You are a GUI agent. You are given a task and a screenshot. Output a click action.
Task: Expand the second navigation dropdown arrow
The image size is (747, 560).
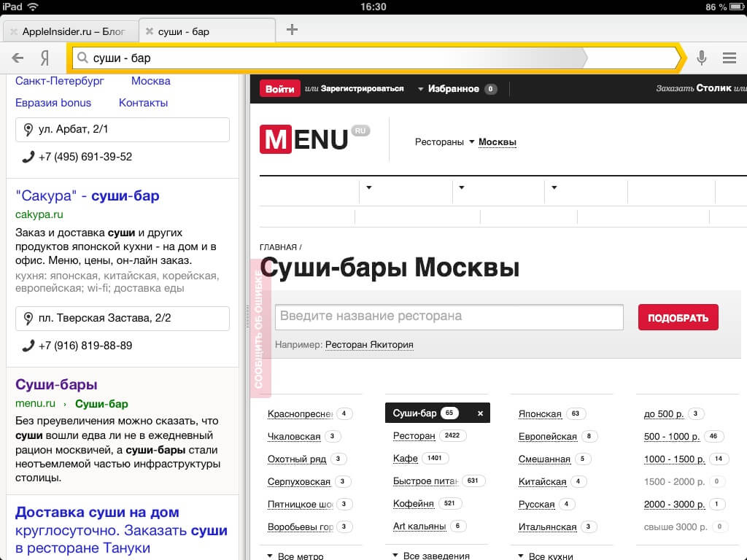point(461,187)
